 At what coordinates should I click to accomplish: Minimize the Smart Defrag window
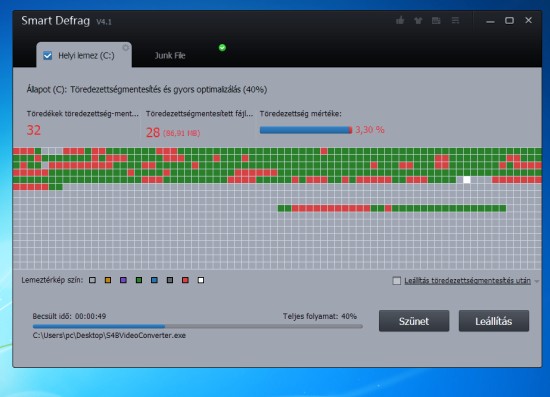(490, 21)
